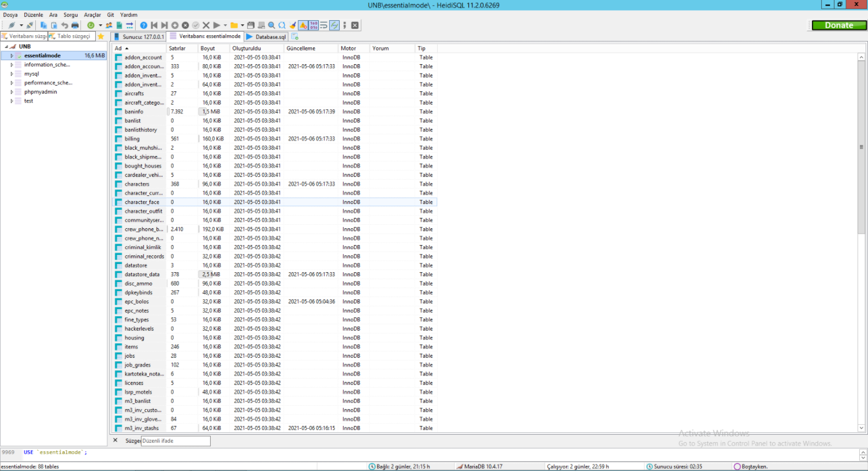Click the Print icon
Screen dimensions: 868x471
(75, 25)
